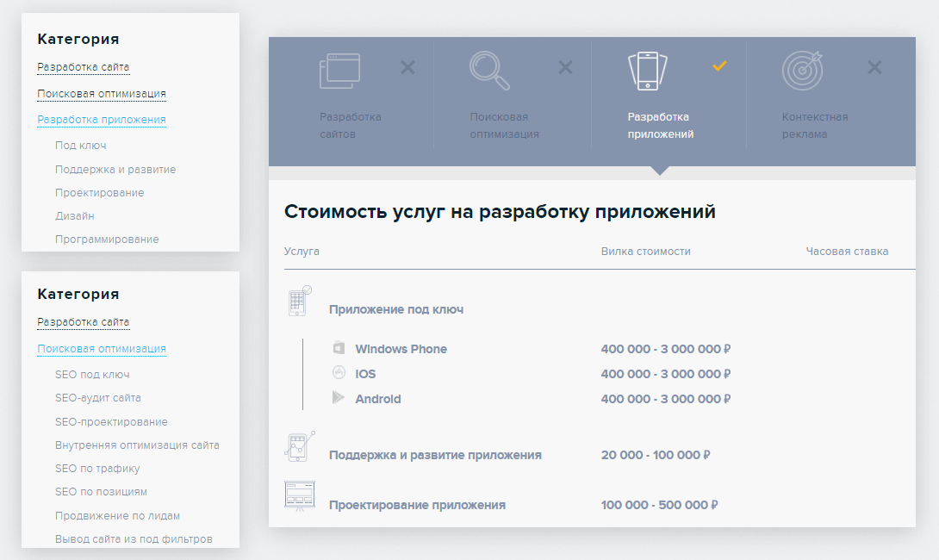Open Приложение под ключ service row
This screenshot has height=560, width=939.
(x=396, y=309)
